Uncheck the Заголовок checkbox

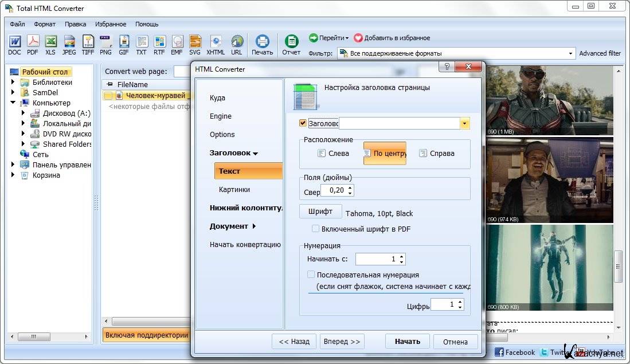pyautogui.click(x=303, y=123)
